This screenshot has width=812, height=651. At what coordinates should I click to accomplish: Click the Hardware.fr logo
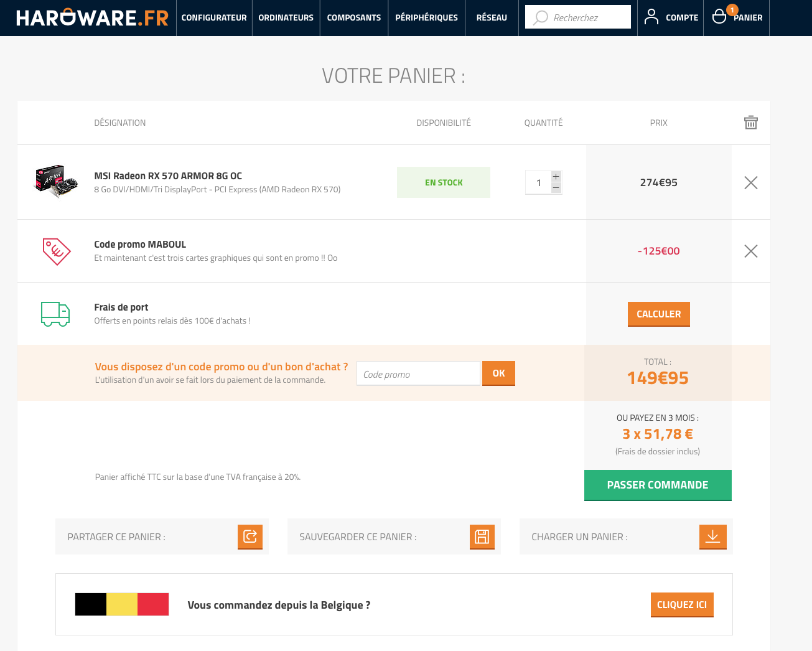point(92,17)
